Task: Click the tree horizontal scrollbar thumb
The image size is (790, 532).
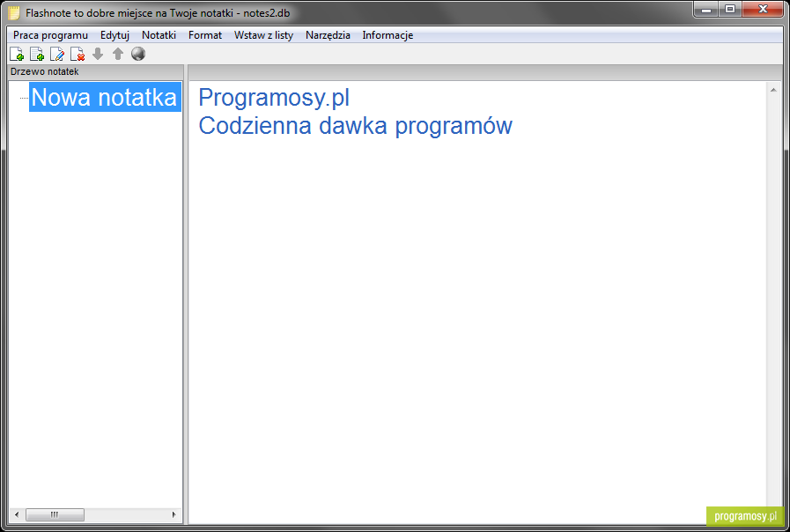Action: (55, 514)
